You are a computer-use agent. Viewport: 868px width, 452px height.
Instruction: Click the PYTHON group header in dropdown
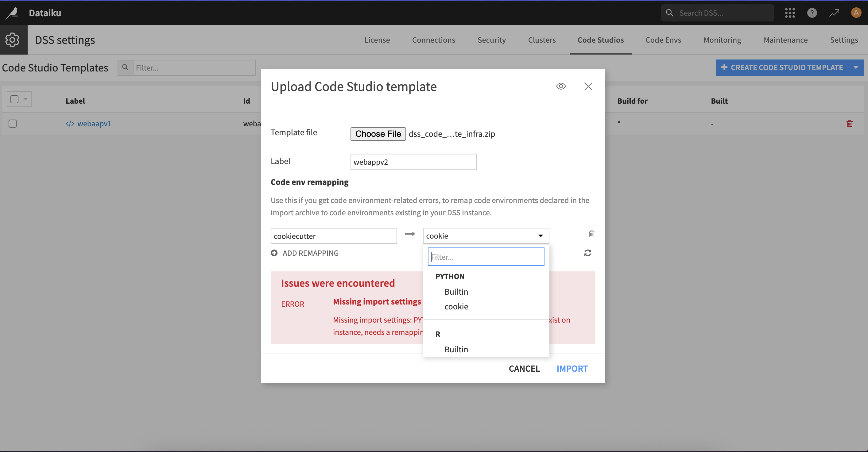coord(449,276)
